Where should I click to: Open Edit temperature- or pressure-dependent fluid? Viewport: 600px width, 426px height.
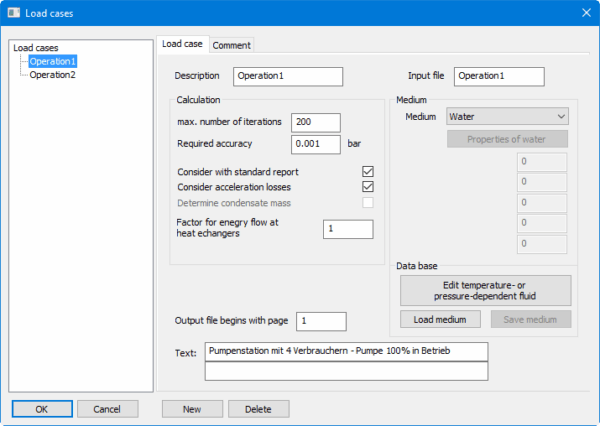tap(485, 290)
